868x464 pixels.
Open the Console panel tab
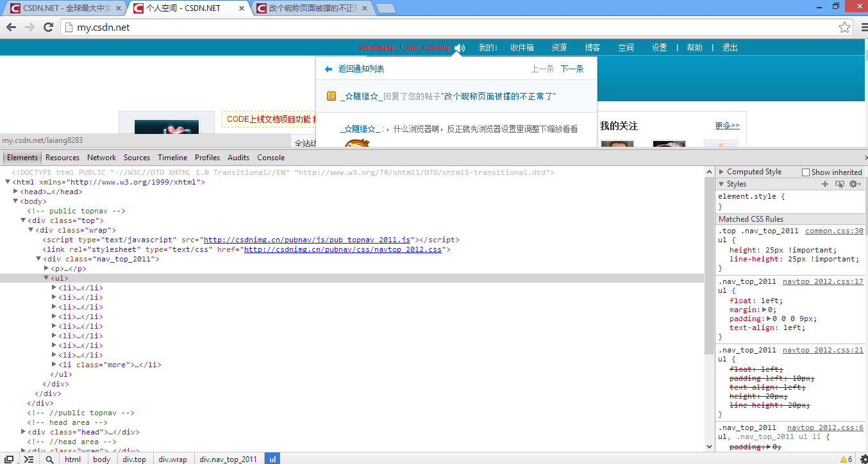point(271,158)
